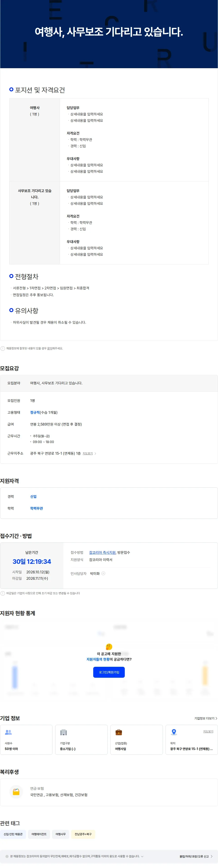Click the 포지션 및 자격요건 heading
Screen dimensions: 218x868
[x=40, y=90]
